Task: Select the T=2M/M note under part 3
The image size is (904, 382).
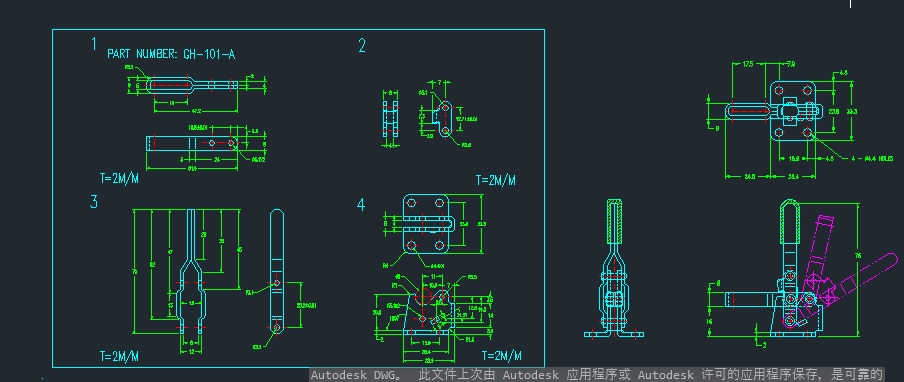Action: (119, 357)
